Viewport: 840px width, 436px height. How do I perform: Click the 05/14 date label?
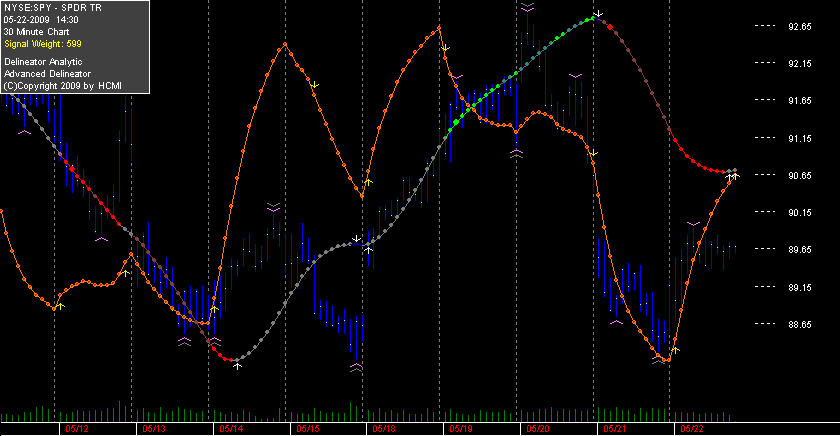pos(231,429)
